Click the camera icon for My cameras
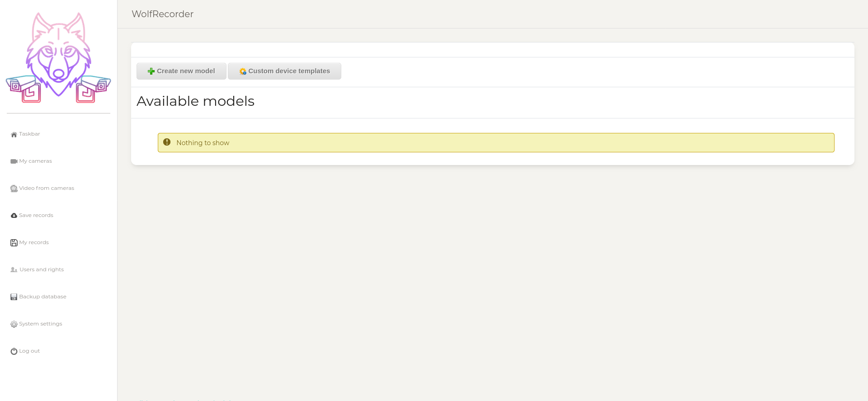Image resolution: width=868 pixels, height=401 pixels. [x=14, y=161]
